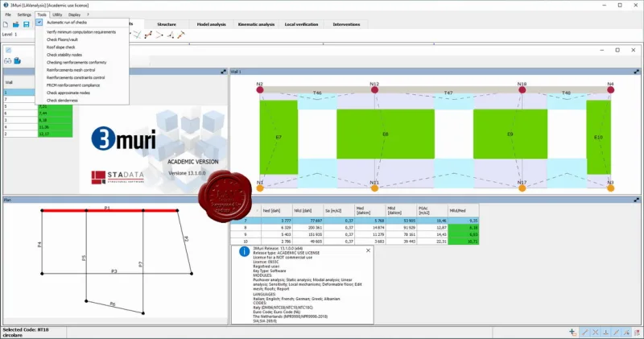Select wall P3 label in plan
Viewport: 644px width, 339px height.
(x=114, y=271)
